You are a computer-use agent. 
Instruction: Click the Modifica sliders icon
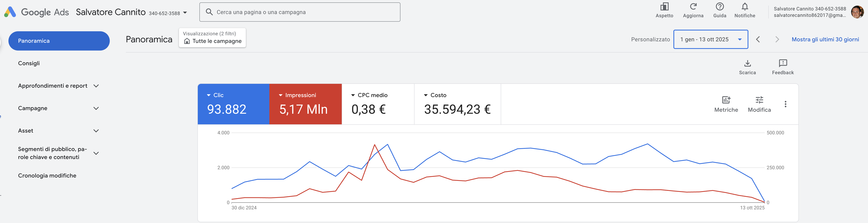759,100
